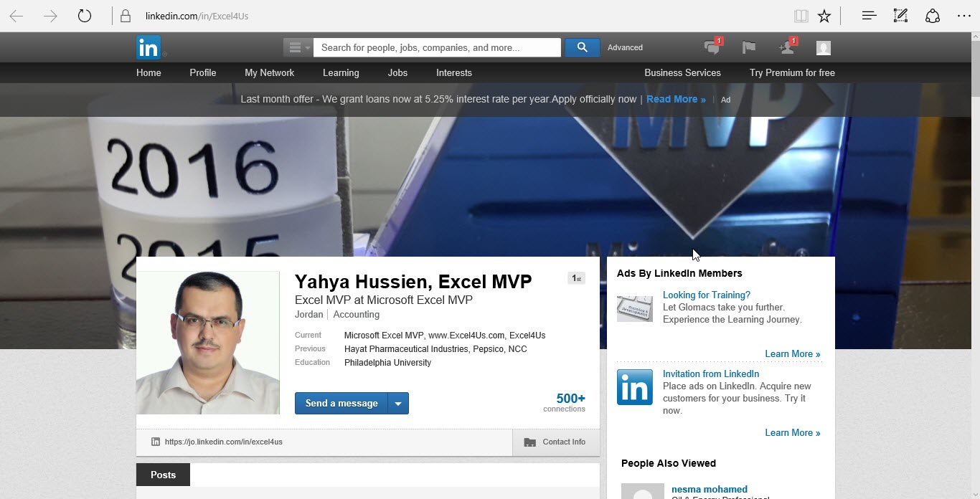
Task: Click Learn More under LinkedIn ad
Action: click(792, 432)
